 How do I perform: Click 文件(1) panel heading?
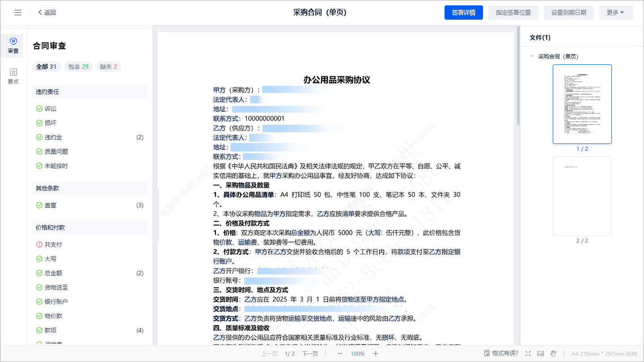point(540,38)
